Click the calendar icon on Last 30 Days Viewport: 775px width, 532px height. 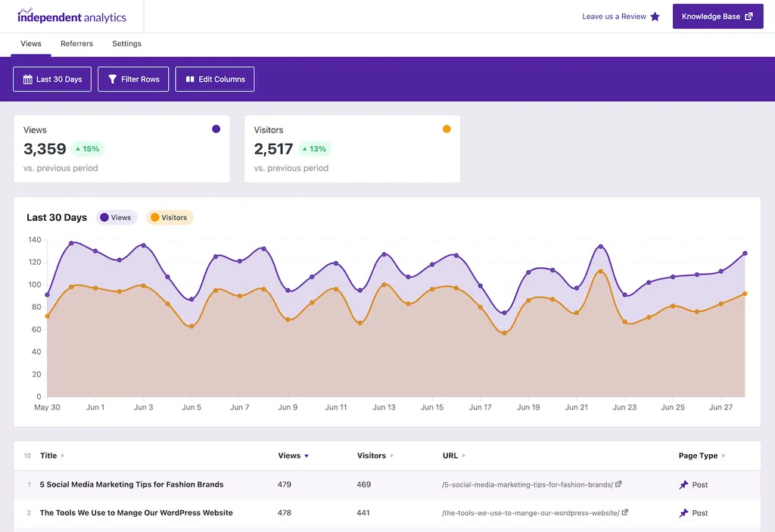[28, 79]
